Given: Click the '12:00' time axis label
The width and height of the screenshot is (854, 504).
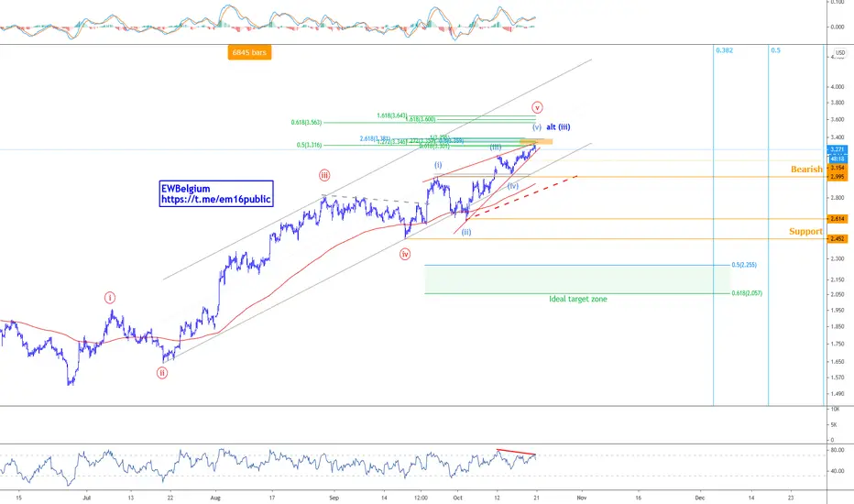Looking at the screenshot, I should pyautogui.click(x=421, y=498).
